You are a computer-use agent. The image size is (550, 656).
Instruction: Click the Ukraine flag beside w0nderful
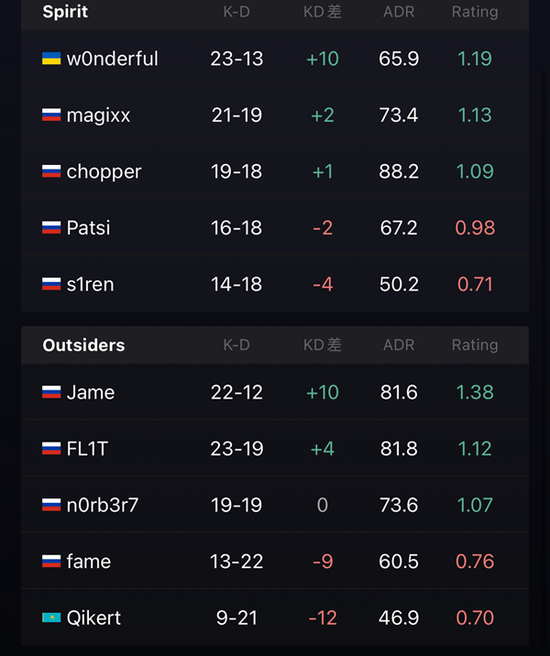coord(51,59)
